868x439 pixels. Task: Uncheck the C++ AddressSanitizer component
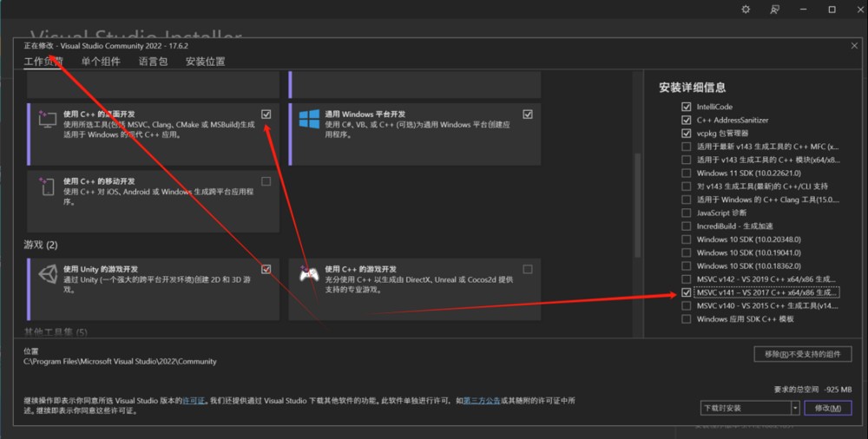687,120
